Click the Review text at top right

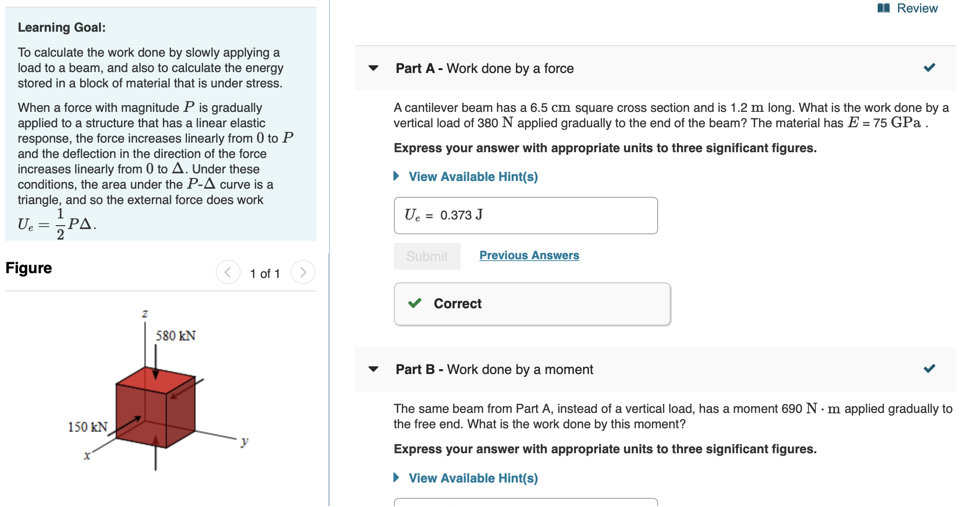point(918,8)
